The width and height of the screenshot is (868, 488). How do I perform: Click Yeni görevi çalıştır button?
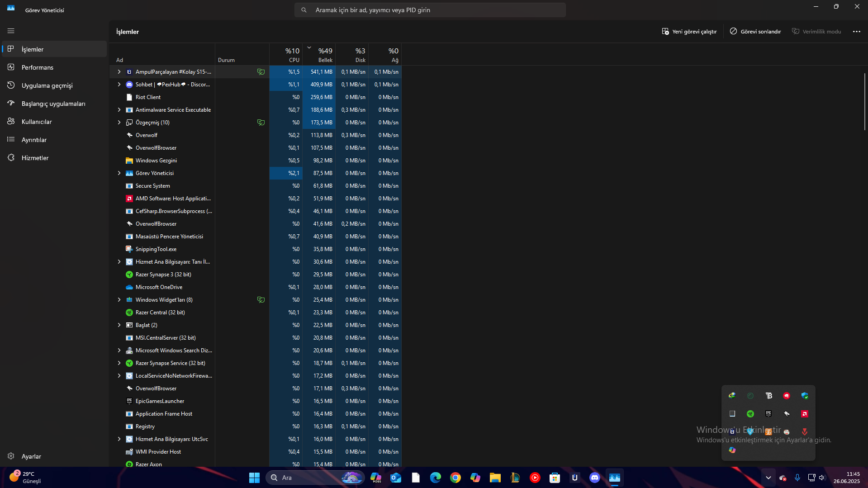[689, 32]
